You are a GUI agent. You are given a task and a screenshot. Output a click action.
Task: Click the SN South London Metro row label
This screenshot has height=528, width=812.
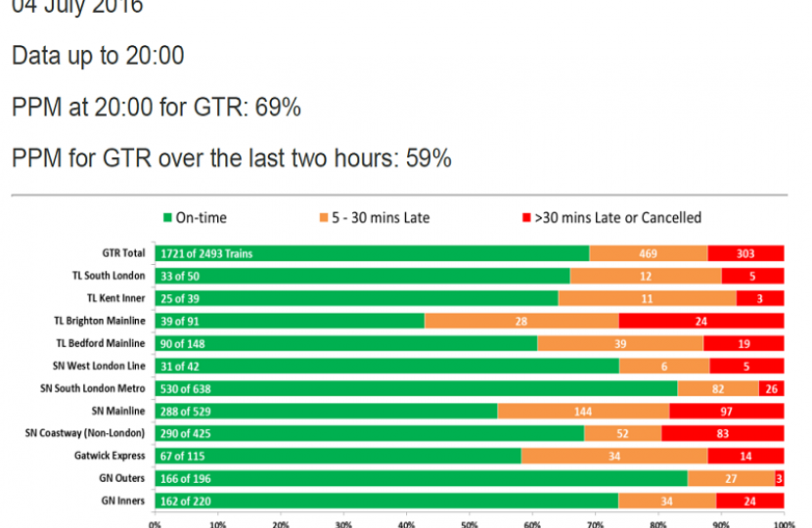click(x=93, y=388)
